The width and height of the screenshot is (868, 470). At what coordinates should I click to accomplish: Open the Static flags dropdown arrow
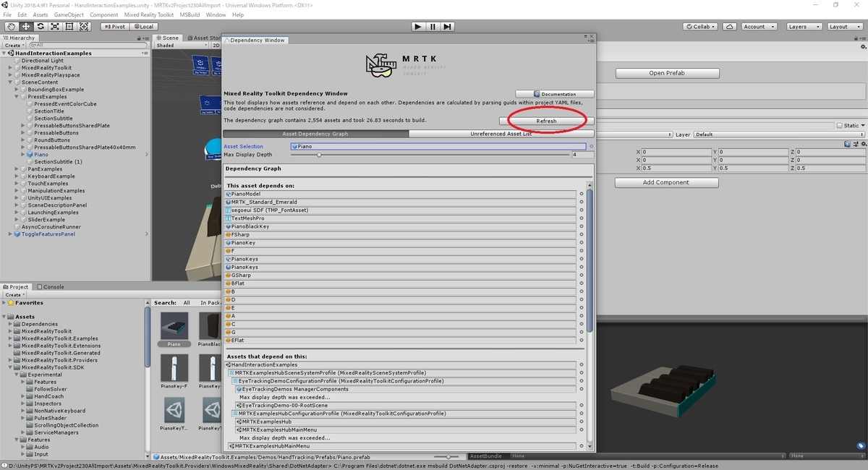point(864,126)
